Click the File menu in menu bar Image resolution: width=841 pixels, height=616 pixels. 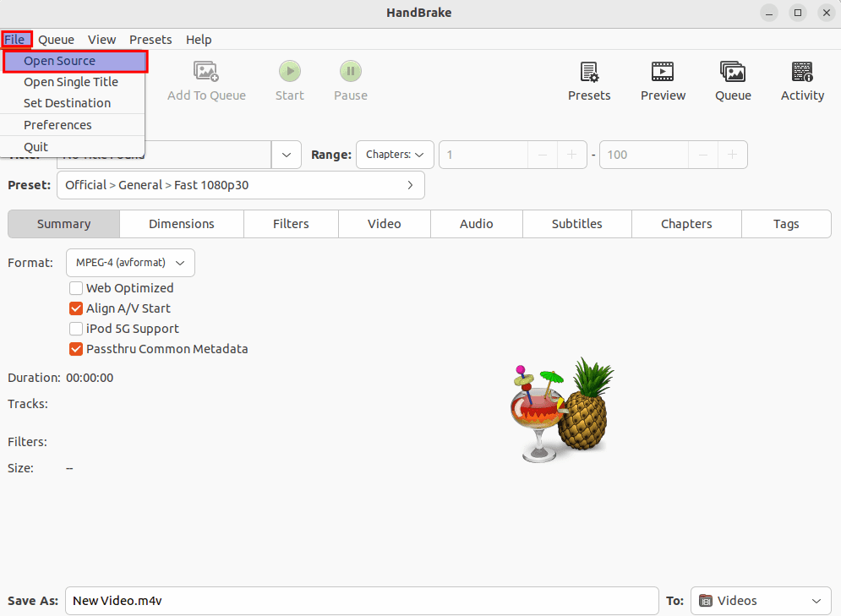tap(15, 40)
